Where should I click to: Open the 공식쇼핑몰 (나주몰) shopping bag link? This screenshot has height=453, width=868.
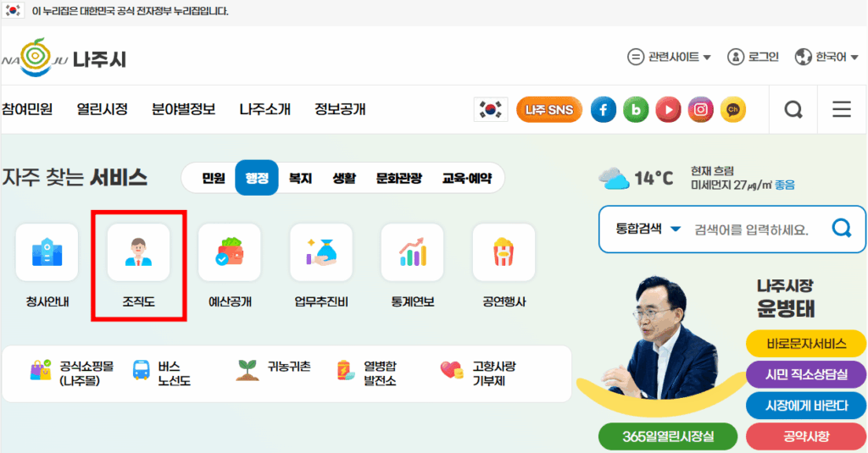[72, 373]
